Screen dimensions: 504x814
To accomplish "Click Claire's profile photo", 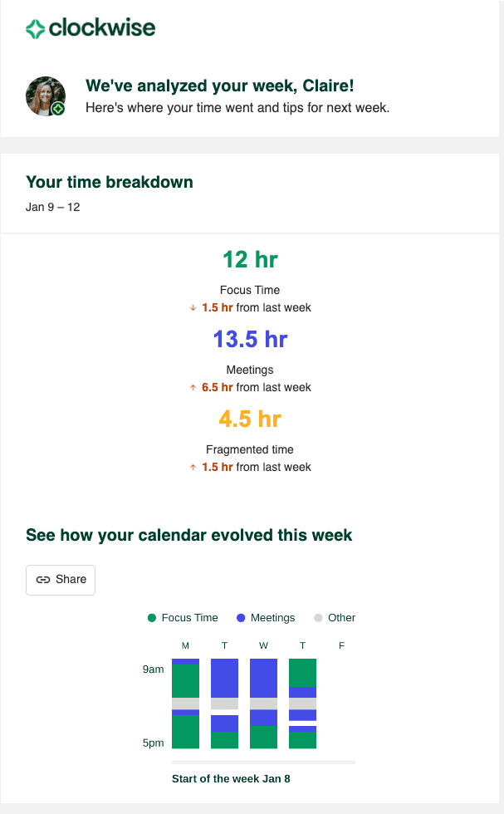I will [x=44, y=95].
